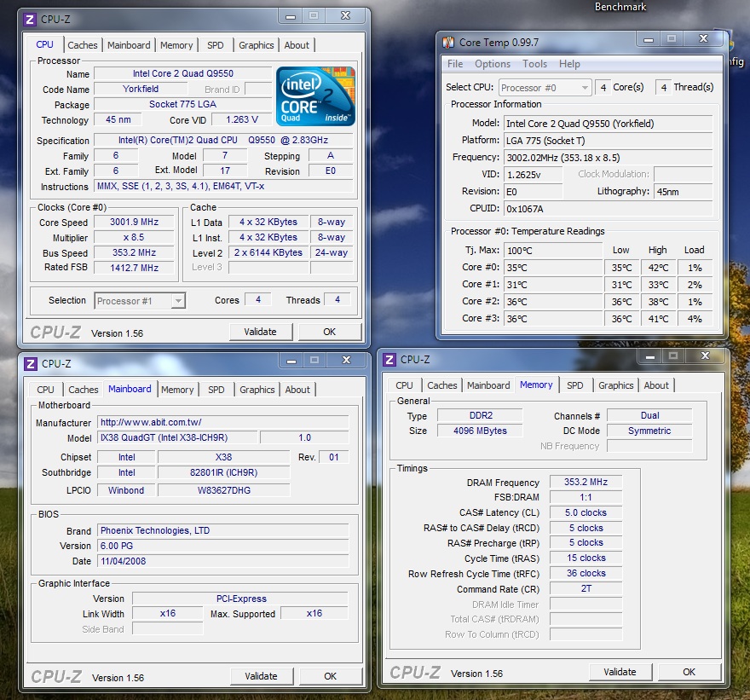Switch to Memory tab in Mainboard CPU-Z window
The image size is (750, 700).
click(x=177, y=390)
